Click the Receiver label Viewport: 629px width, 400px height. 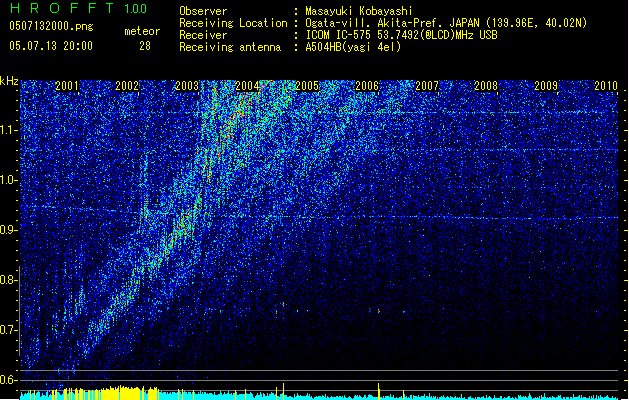203,35
